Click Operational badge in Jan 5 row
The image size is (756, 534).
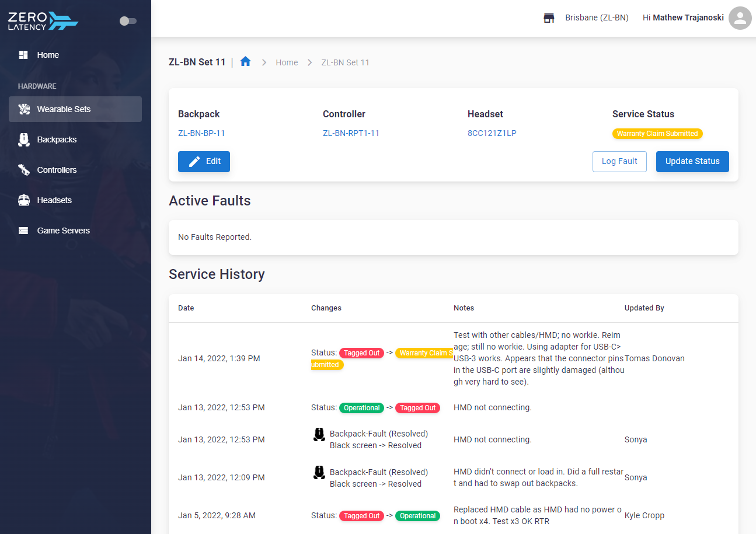click(x=417, y=516)
